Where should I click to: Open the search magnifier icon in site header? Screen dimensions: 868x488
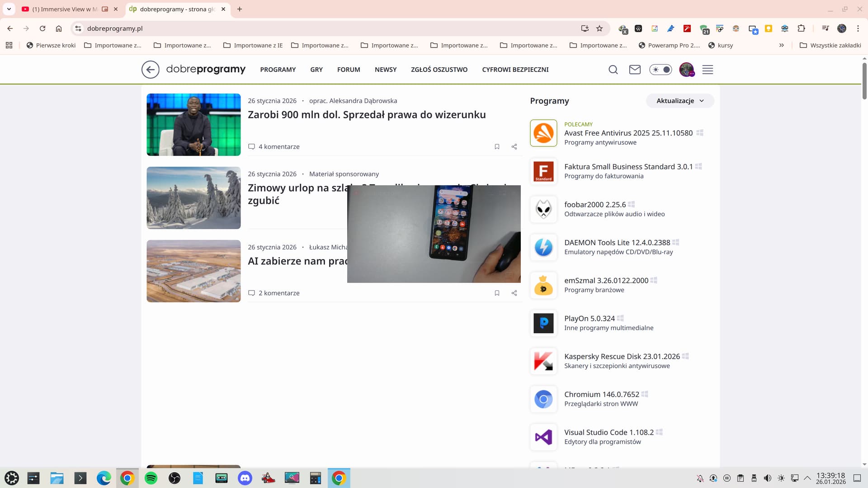pos(613,70)
